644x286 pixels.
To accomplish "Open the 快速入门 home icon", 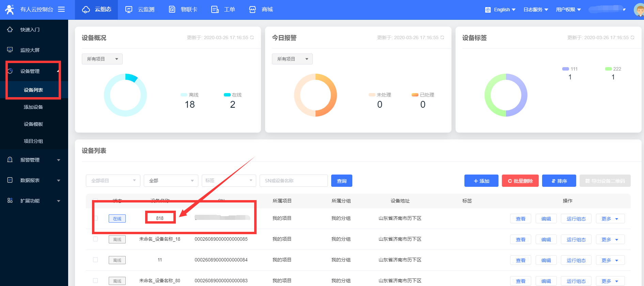I will point(10,30).
